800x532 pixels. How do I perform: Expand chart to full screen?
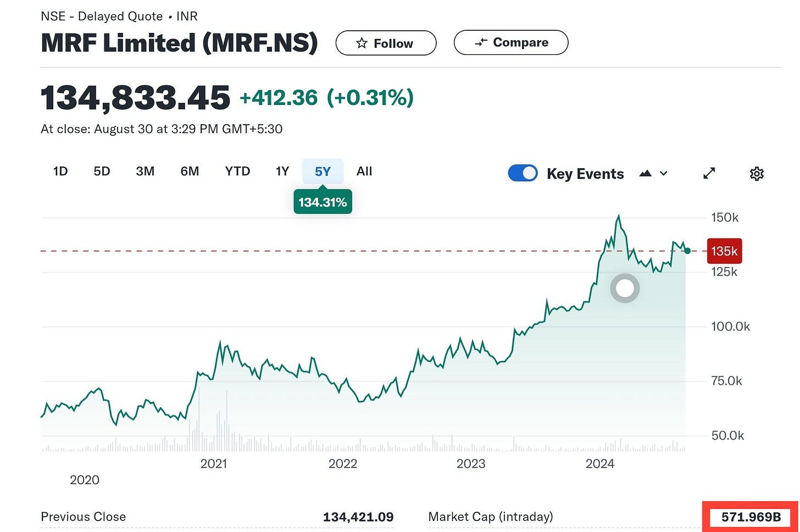(709, 174)
